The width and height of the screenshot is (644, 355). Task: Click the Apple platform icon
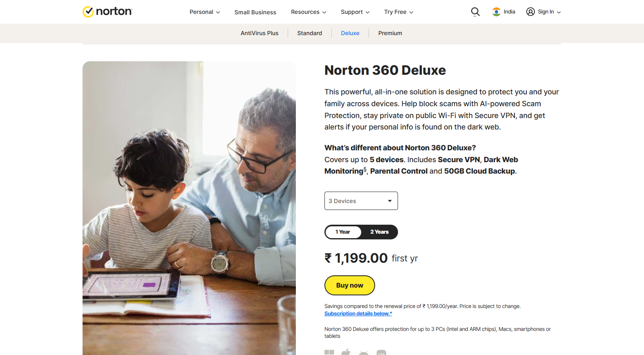pyautogui.click(x=346, y=352)
